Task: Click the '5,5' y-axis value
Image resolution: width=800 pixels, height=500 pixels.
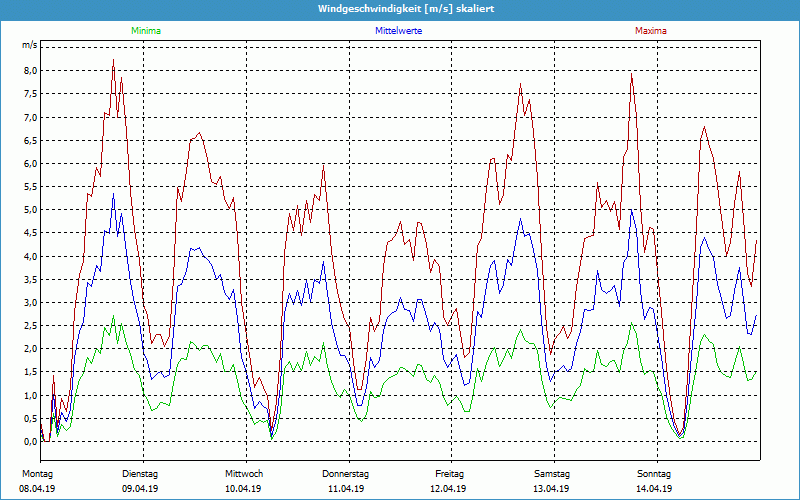Action: tap(31, 187)
